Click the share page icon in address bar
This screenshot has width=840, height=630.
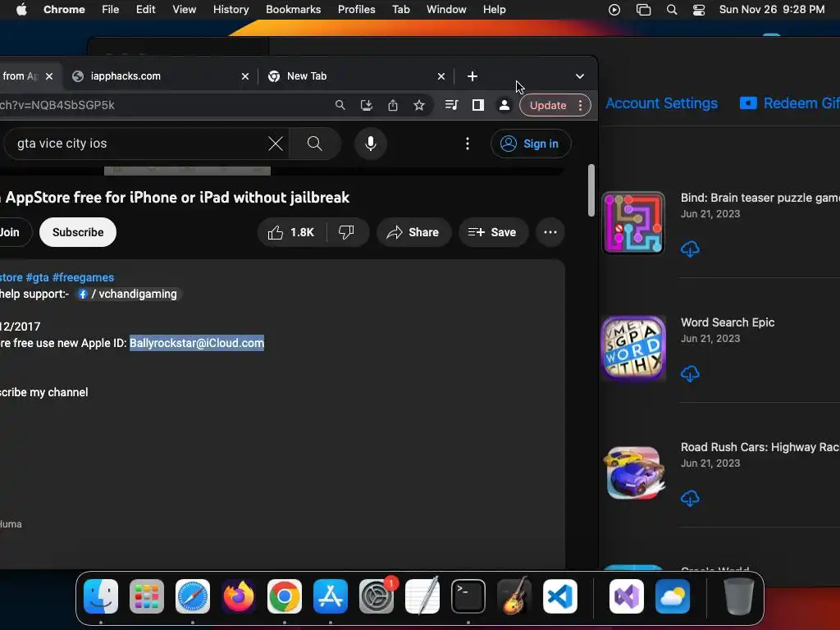tap(393, 105)
